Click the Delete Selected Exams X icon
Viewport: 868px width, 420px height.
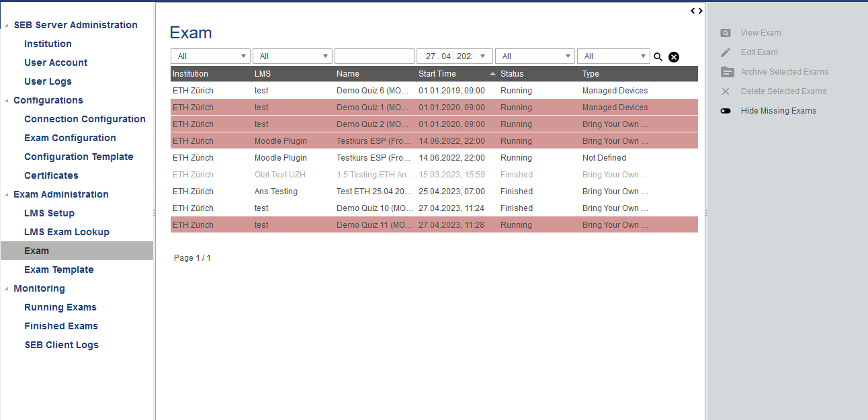coord(726,91)
